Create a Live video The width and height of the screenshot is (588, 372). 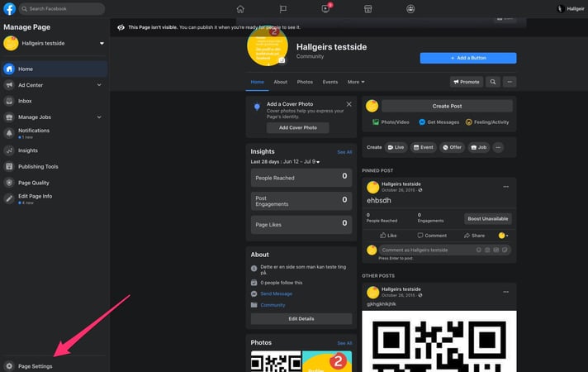(396, 147)
